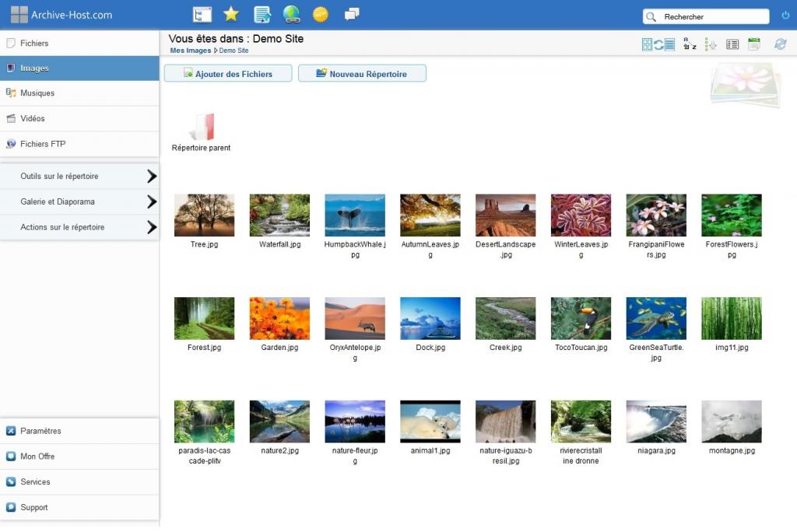Click the Nouveau Répertoire button
Viewport: 797px width, 532px height.
click(362, 74)
